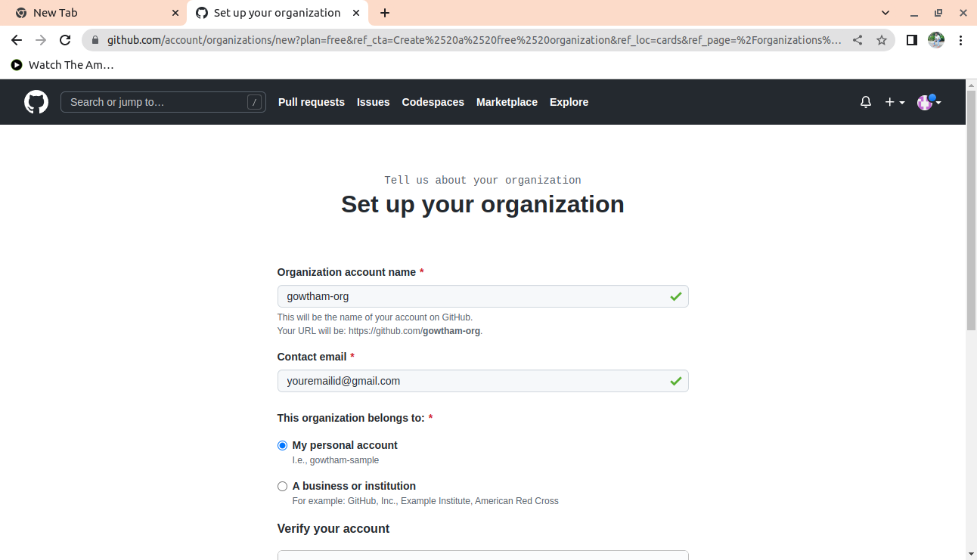Screen dimensions: 977x560
Task: Open the Watch The Am… bookmark
Action: 63,65
